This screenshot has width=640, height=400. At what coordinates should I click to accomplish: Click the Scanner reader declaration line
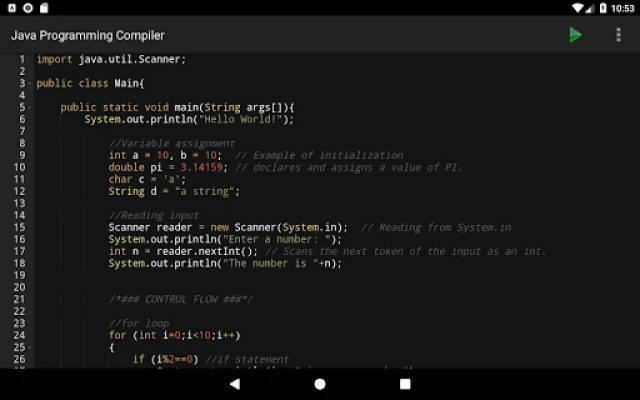(228, 227)
